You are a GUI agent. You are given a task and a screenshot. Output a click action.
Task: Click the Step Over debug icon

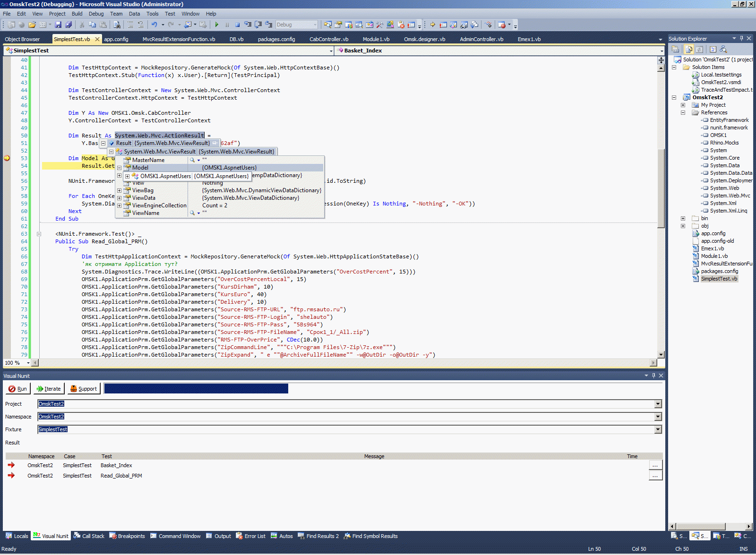tap(258, 25)
